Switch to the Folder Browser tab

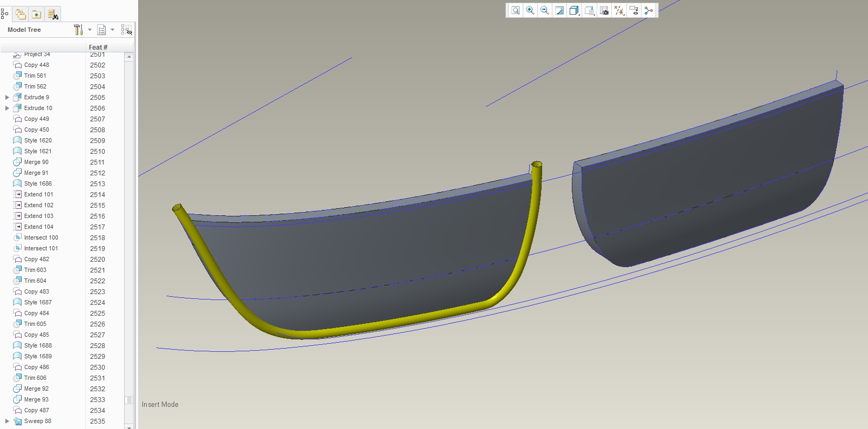[20, 14]
